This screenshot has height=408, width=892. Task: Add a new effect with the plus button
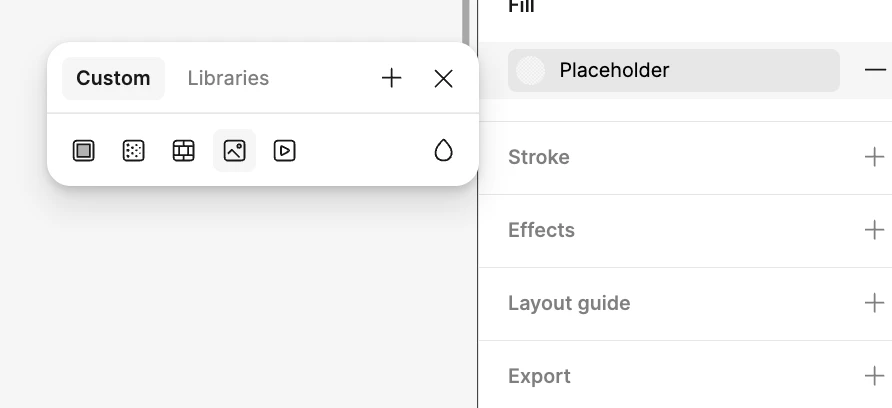click(875, 230)
